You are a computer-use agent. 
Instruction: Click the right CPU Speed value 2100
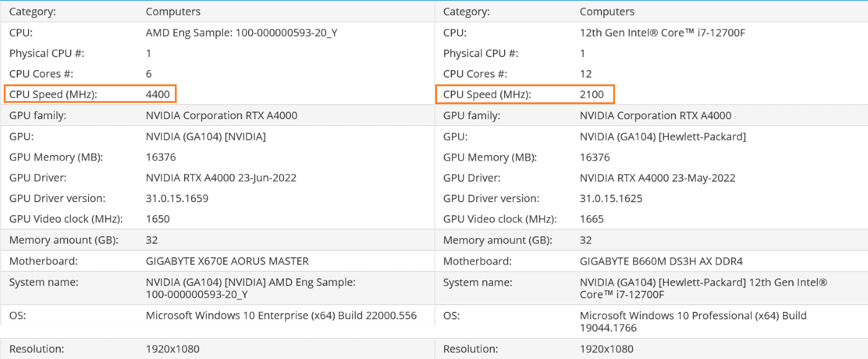click(x=591, y=94)
